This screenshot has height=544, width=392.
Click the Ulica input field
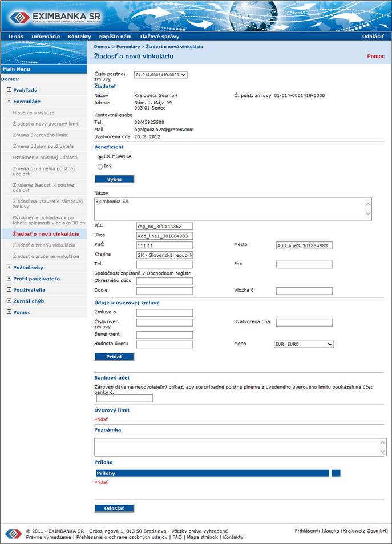[164, 236]
